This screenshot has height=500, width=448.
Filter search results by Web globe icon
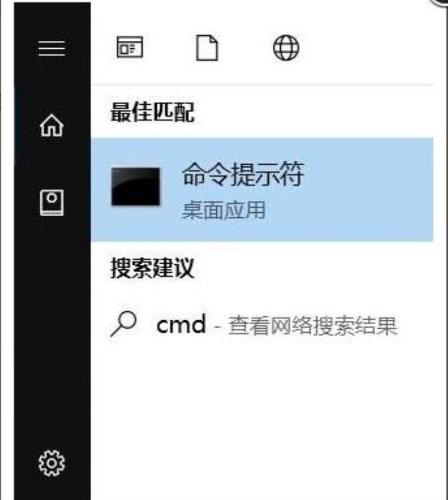(286, 48)
